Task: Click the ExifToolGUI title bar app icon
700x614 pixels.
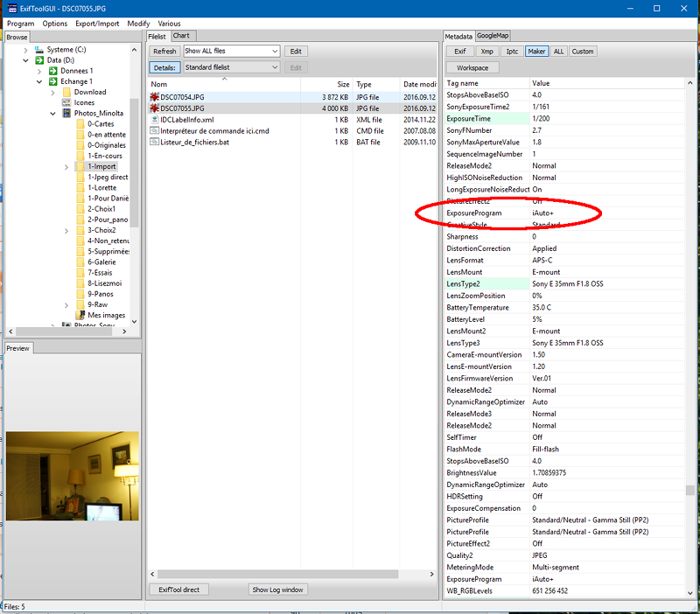Action: [12, 9]
